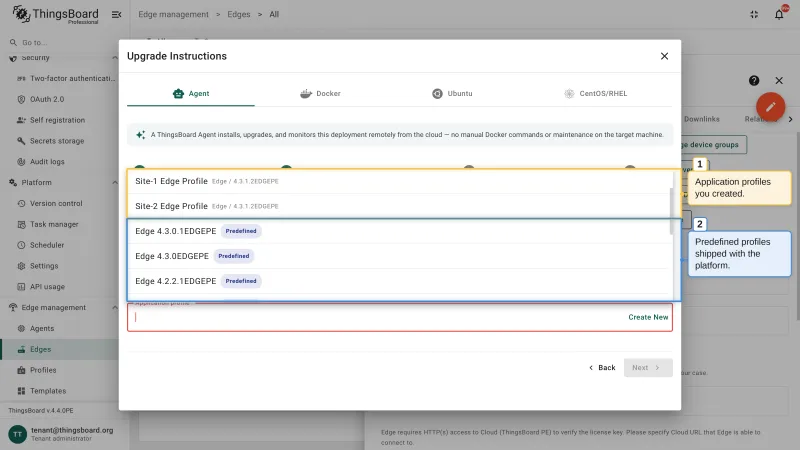Open OAuth 2.0 page
This screenshot has height=450, width=800.
pos(47,99)
